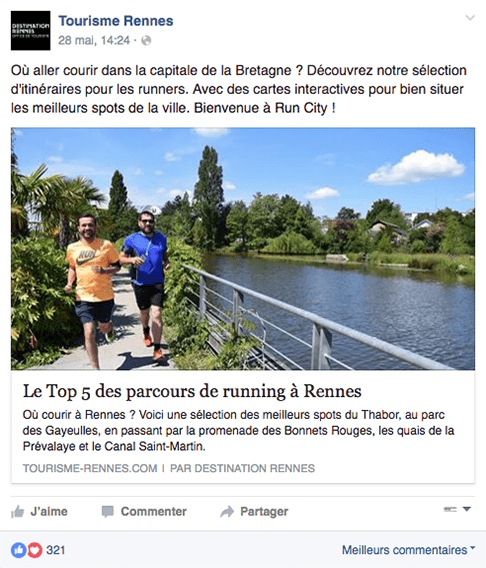Viewport: 486px width, 568px height.
Task: Click the arrow Partager icon
Action: [x=227, y=511]
